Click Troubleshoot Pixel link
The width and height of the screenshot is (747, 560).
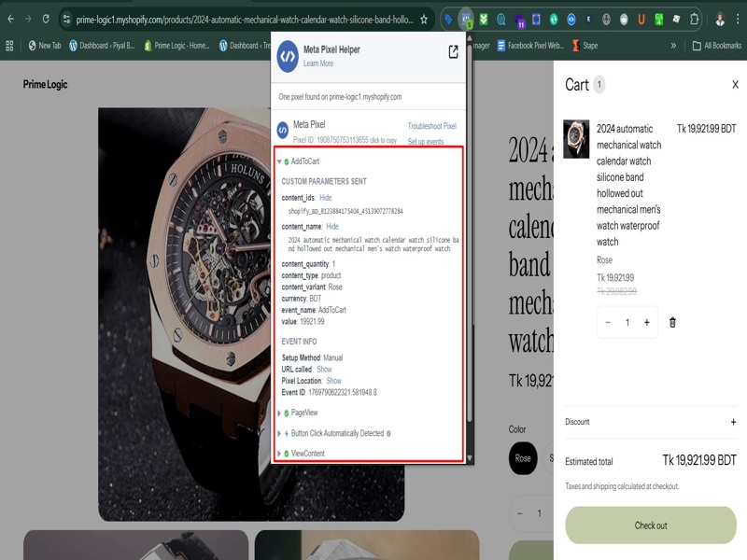(431, 126)
